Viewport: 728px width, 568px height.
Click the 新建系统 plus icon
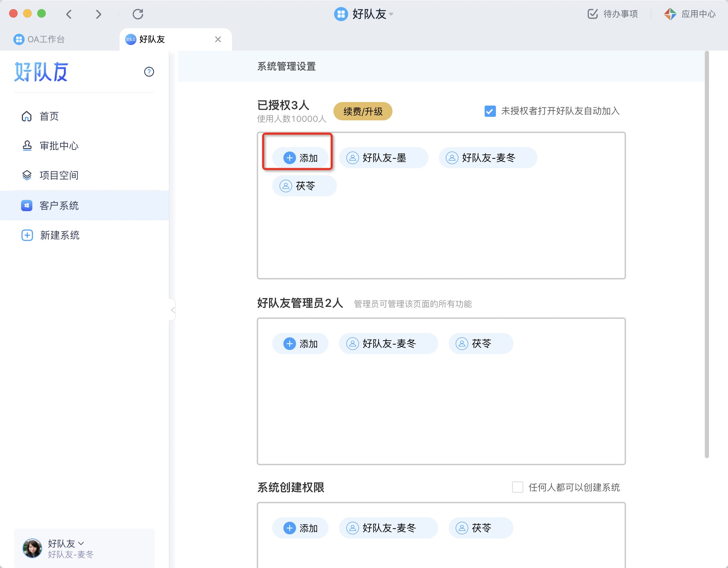(27, 235)
